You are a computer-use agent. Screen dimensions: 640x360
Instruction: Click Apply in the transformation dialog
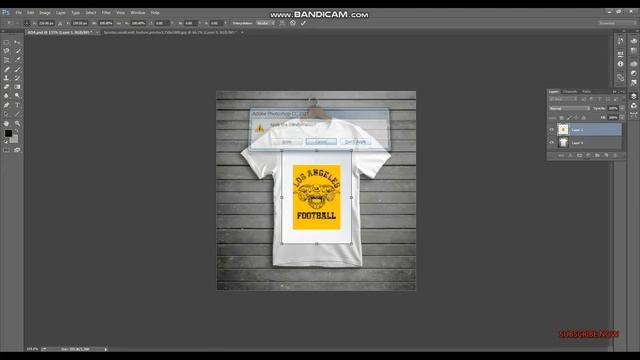[x=287, y=142]
